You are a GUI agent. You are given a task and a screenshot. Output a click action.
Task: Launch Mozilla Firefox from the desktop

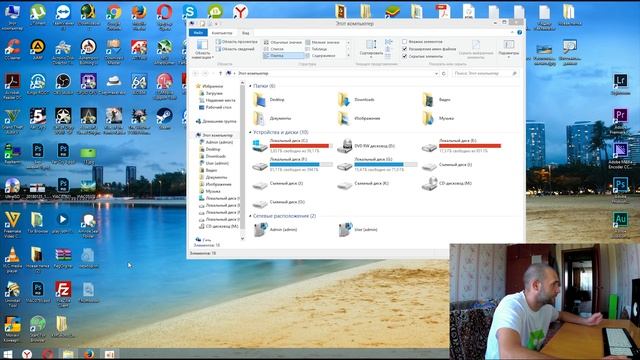139,16
